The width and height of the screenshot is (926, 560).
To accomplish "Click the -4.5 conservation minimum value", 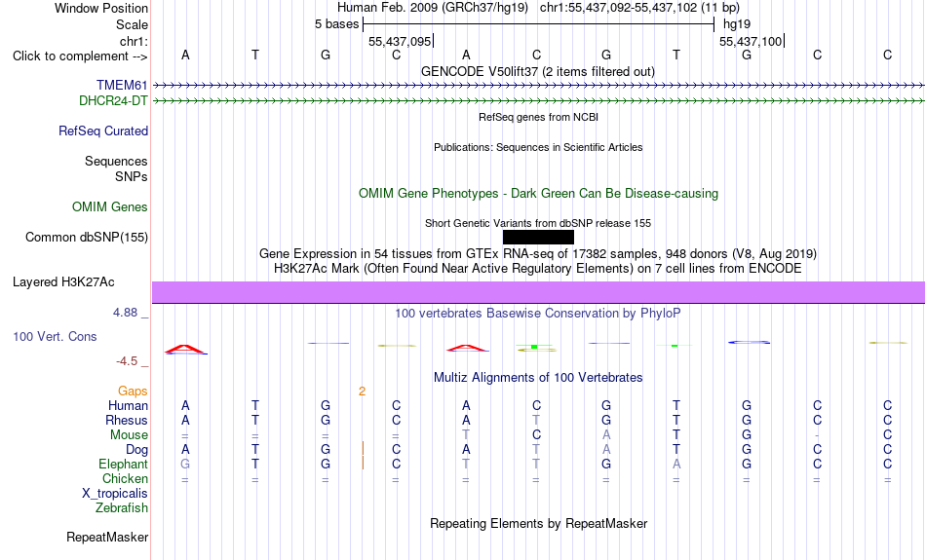I will (127, 361).
